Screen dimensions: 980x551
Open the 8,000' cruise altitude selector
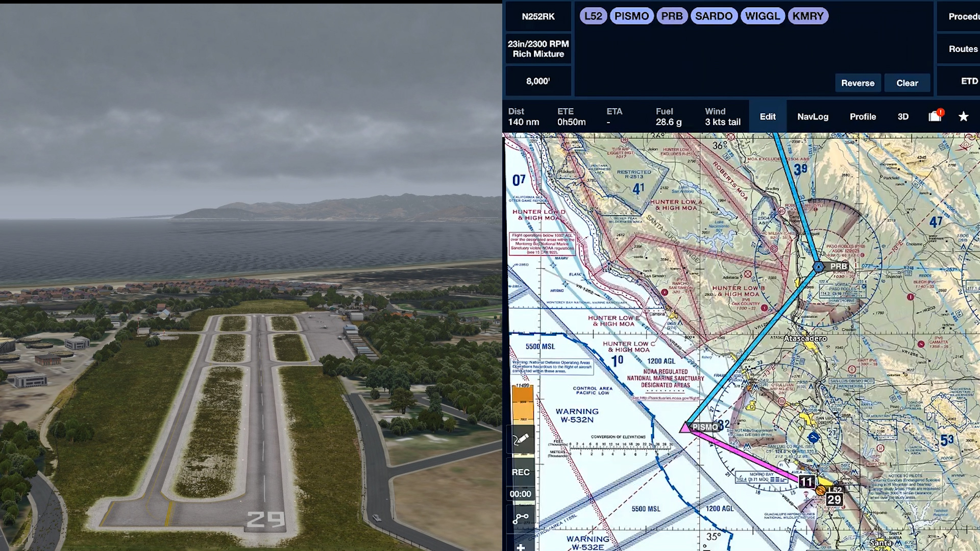(x=538, y=80)
